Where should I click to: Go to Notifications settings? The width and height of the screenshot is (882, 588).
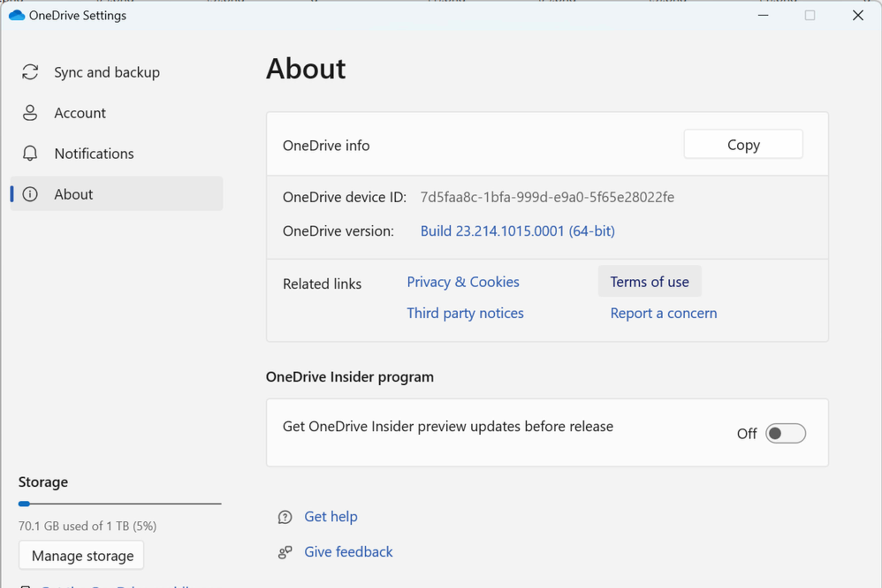(117, 153)
